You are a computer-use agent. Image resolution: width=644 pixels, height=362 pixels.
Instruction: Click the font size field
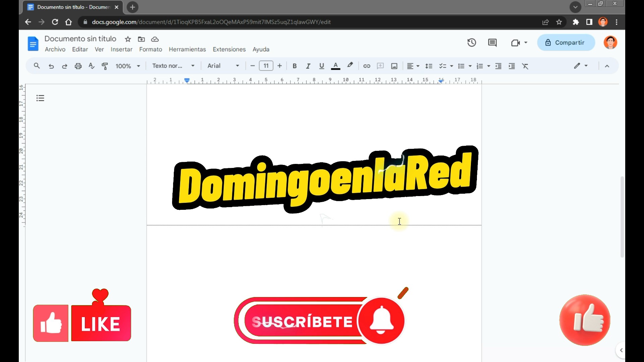[266, 66]
